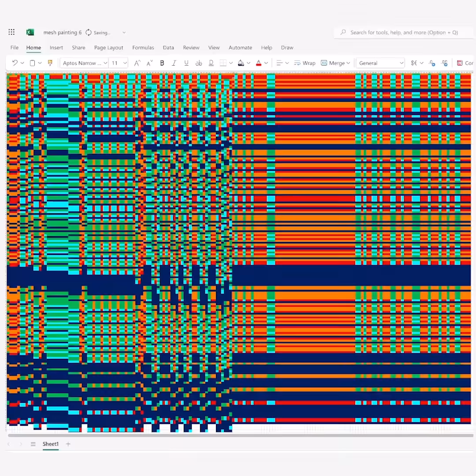Click in the search tools box
The width and height of the screenshot is (476, 476).
pyautogui.click(x=404, y=33)
